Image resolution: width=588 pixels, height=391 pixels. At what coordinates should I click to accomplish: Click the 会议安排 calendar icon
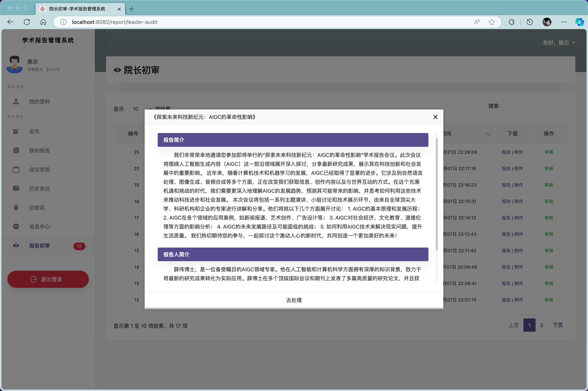tap(16, 169)
